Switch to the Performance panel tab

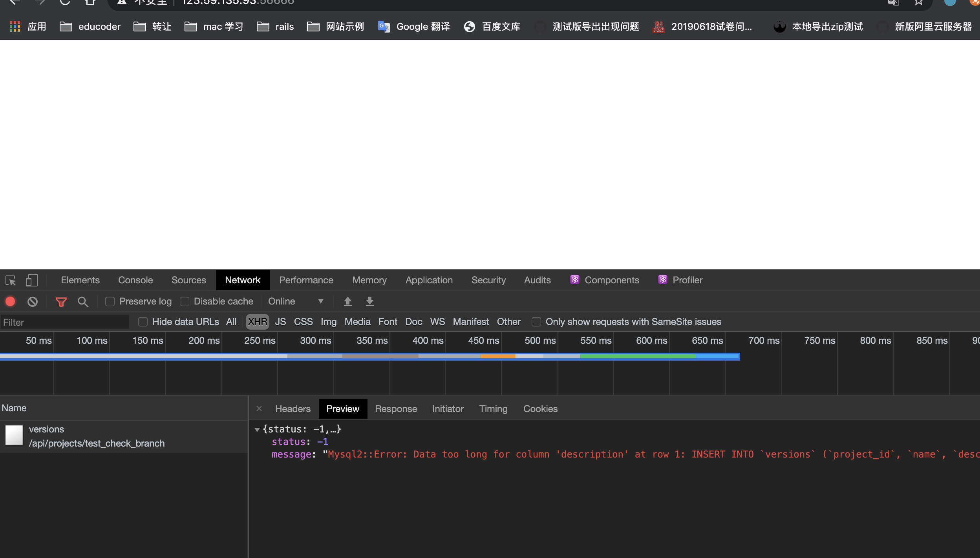point(306,280)
